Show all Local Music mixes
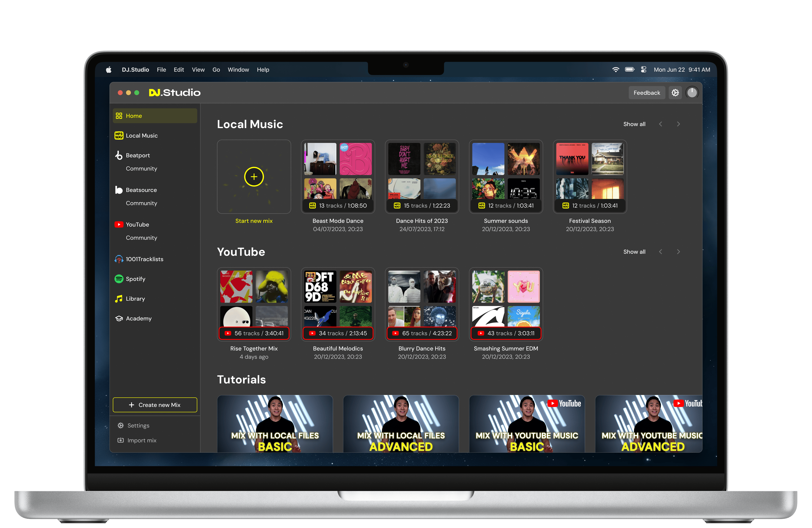The width and height of the screenshot is (812, 528). (x=634, y=124)
